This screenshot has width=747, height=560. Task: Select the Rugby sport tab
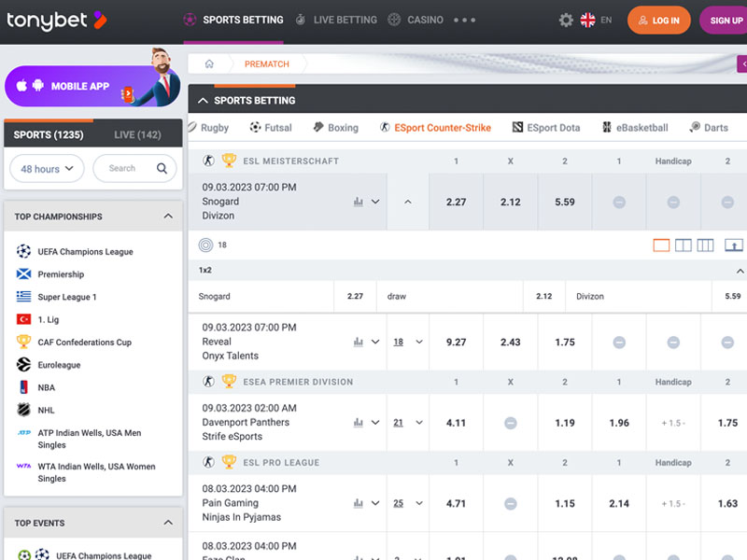tap(208, 128)
